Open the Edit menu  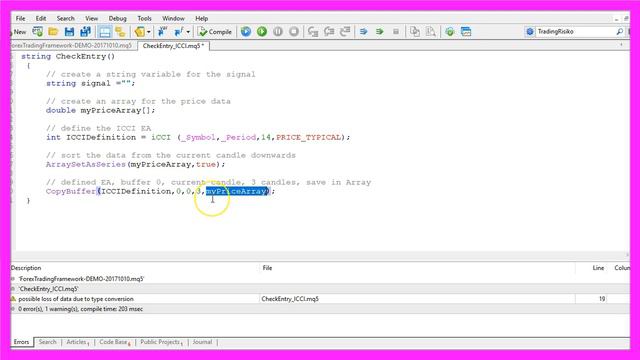tap(41, 18)
